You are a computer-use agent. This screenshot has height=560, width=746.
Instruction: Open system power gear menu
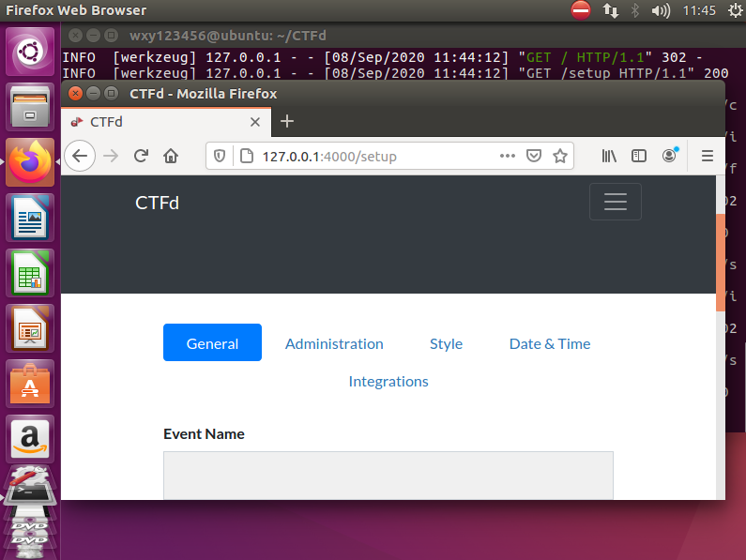pos(736,10)
